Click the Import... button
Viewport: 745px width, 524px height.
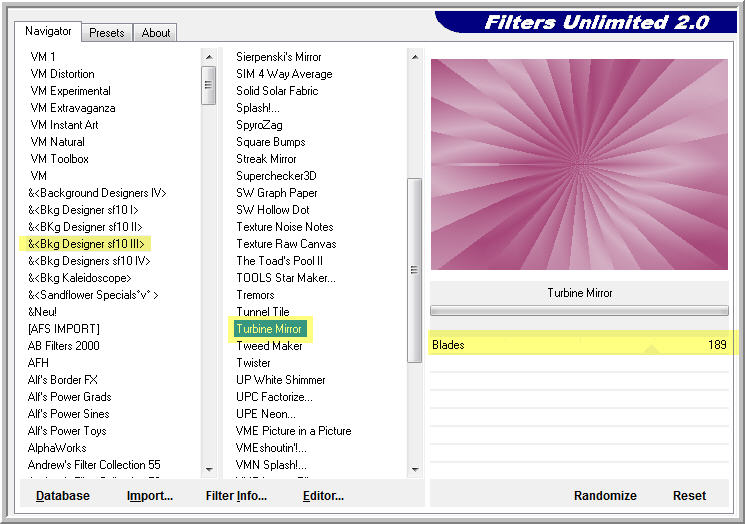[x=150, y=495]
